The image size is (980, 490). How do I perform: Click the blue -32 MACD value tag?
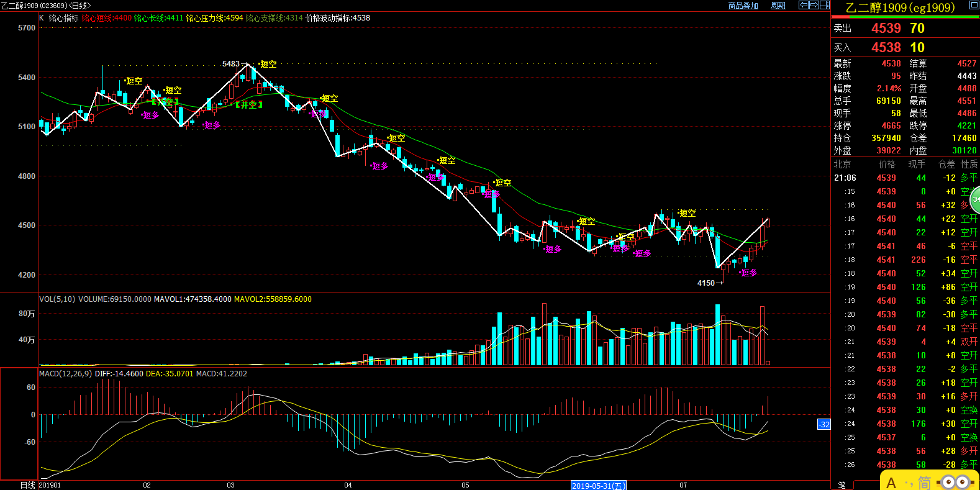coord(824,425)
